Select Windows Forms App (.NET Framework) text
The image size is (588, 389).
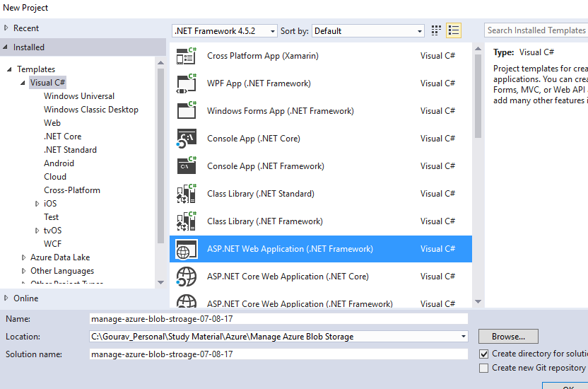click(281, 111)
